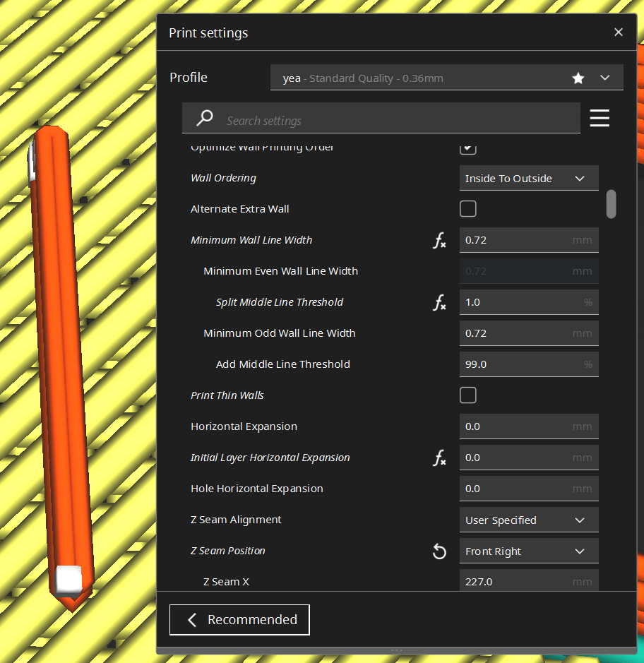Enable Alternate Extra Wall

(x=467, y=208)
